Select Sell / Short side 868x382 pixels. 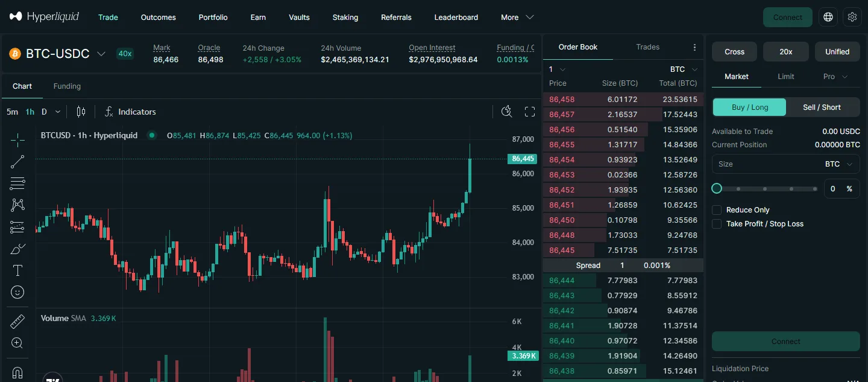pos(822,107)
